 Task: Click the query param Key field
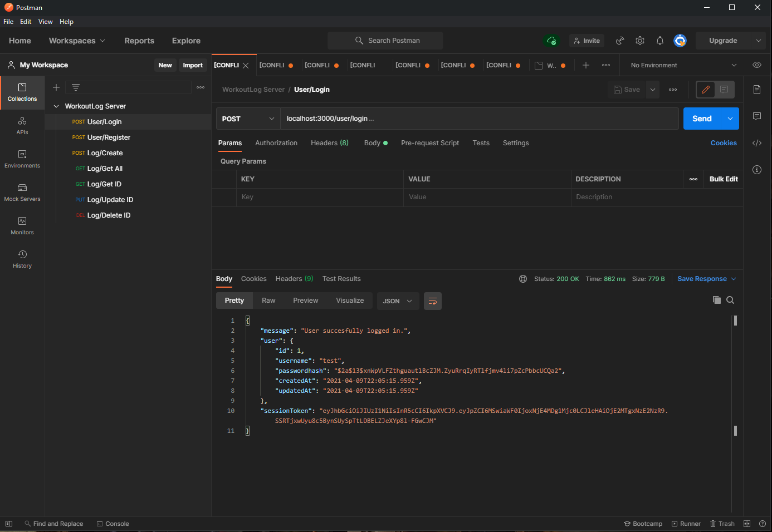[320, 197]
